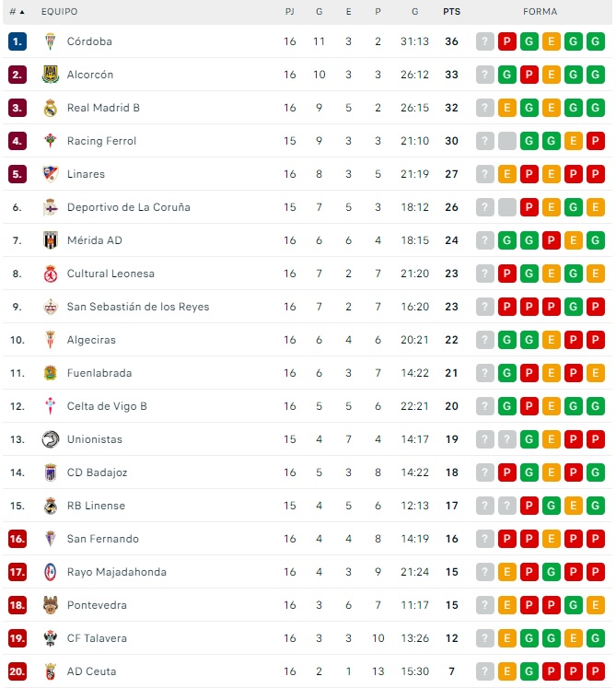Click the AD Ceuta crest
616x688 pixels.
click(51, 671)
